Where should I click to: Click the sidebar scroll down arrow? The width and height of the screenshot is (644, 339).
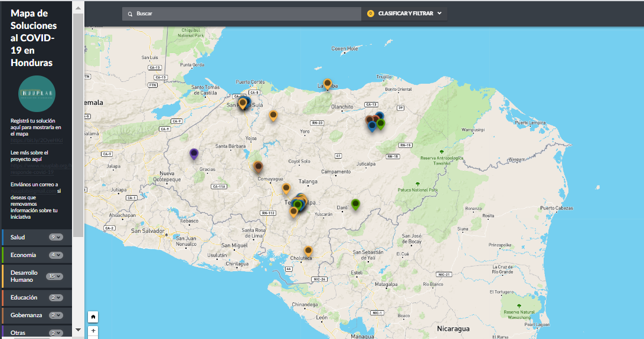[x=78, y=330]
